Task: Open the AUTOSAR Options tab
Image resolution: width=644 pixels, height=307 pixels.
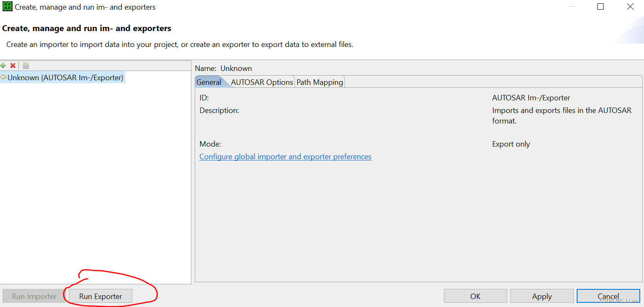Action: coord(262,82)
